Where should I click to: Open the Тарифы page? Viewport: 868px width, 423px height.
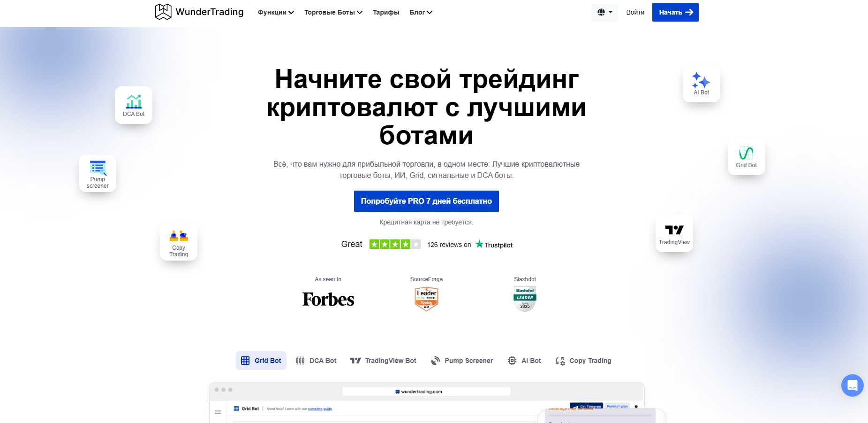coord(386,12)
